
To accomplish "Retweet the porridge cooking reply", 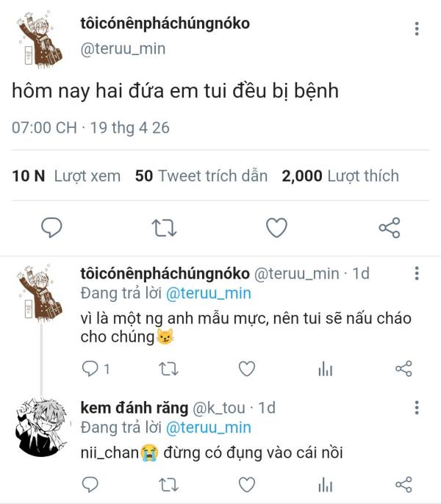I will tap(168, 369).
